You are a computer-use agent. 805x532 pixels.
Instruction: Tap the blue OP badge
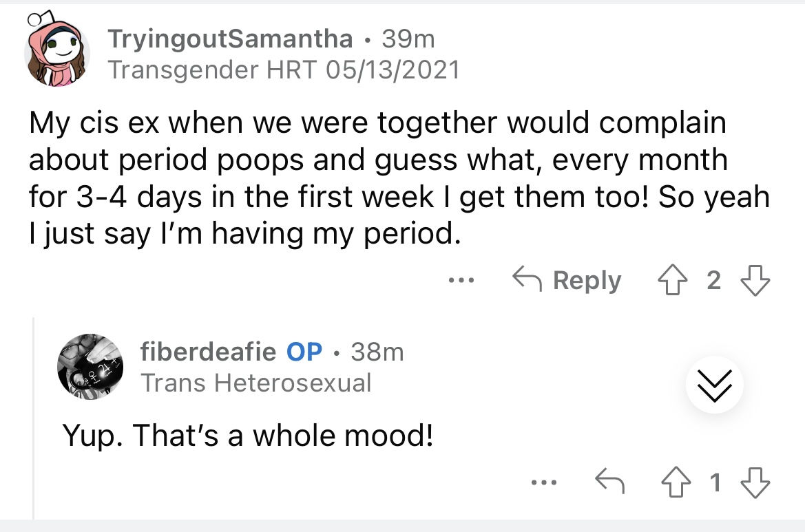pos(304,352)
